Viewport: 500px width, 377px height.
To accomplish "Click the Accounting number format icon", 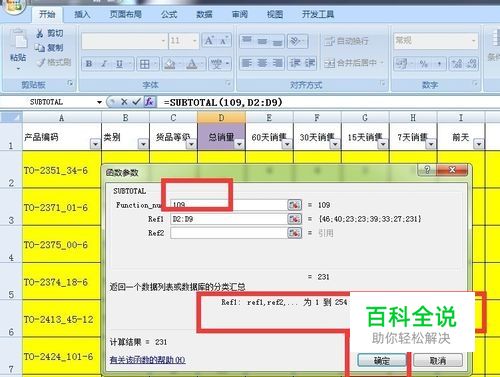I will [x=401, y=63].
